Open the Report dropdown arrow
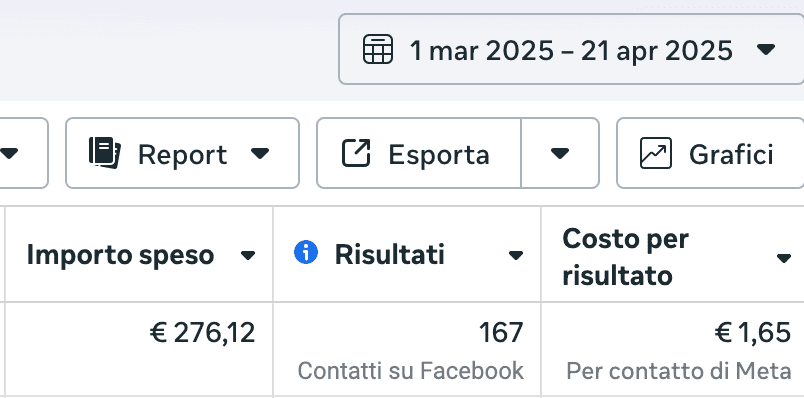The image size is (804, 398). click(260, 153)
